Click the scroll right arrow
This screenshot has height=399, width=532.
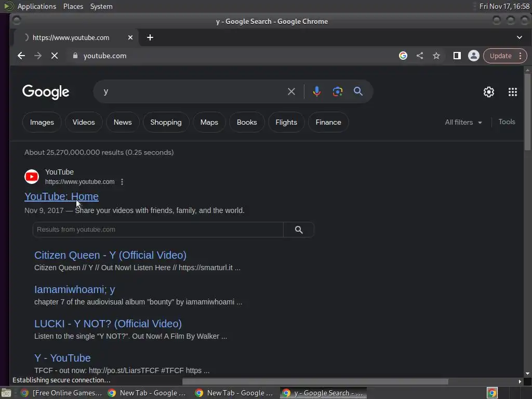tap(520, 382)
